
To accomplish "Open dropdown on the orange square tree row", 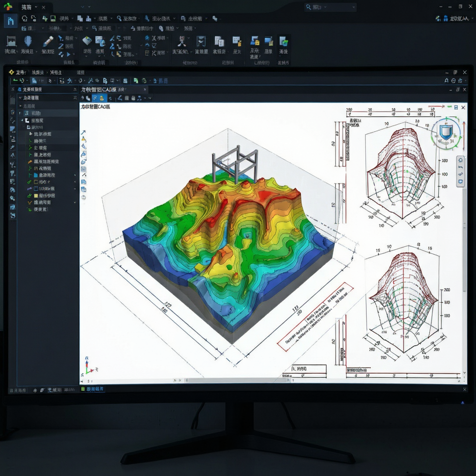I will pos(75,182).
